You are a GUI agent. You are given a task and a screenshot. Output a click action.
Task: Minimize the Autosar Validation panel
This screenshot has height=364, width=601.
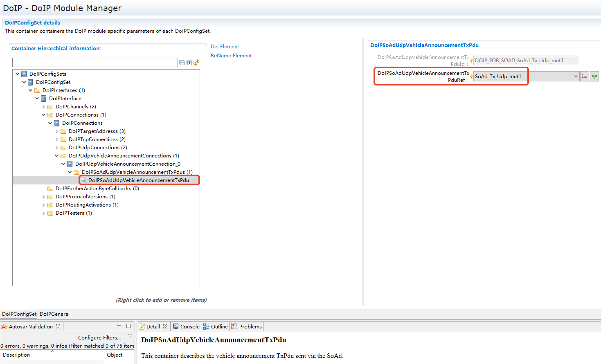119,326
